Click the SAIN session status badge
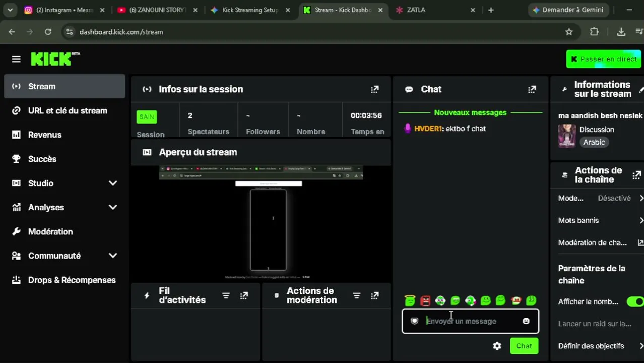The image size is (644, 363). [147, 117]
